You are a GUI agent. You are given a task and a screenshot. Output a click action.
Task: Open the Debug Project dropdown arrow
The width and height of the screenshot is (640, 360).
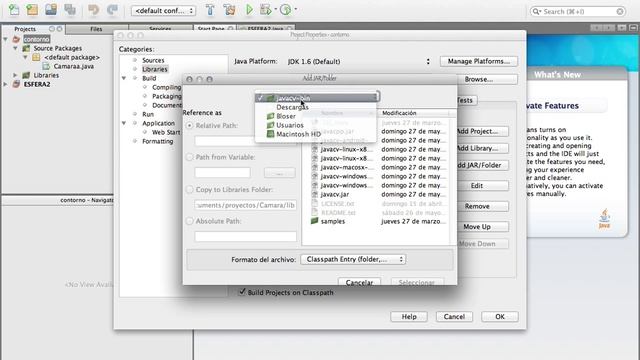click(276, 9)
